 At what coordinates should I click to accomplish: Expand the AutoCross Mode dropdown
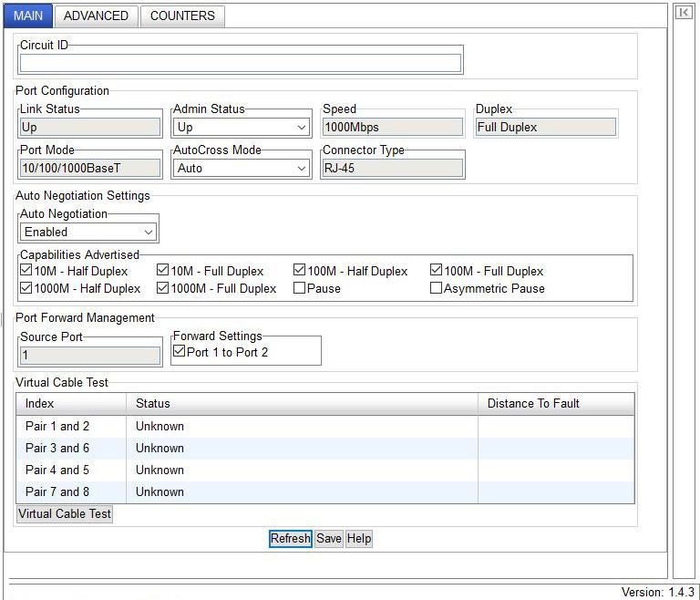(x=242, y=168)
